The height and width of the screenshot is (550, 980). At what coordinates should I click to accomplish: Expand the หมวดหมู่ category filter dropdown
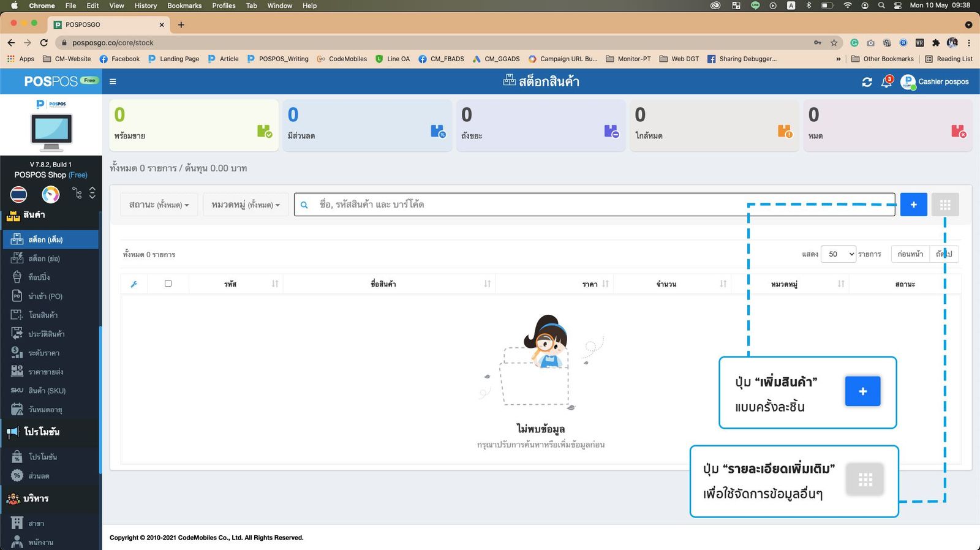(246, 205)
